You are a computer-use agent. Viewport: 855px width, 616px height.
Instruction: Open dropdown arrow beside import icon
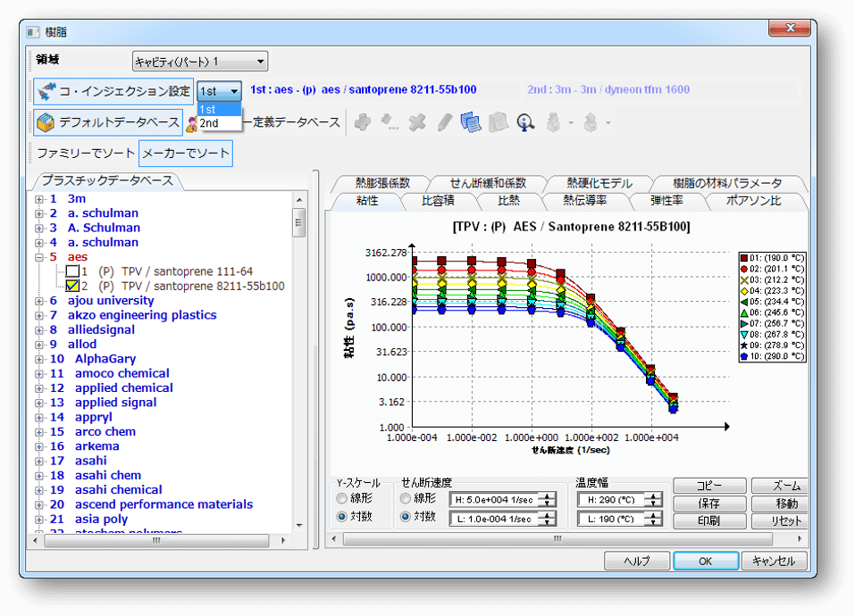pyautogui.click(x=571, y=123)
